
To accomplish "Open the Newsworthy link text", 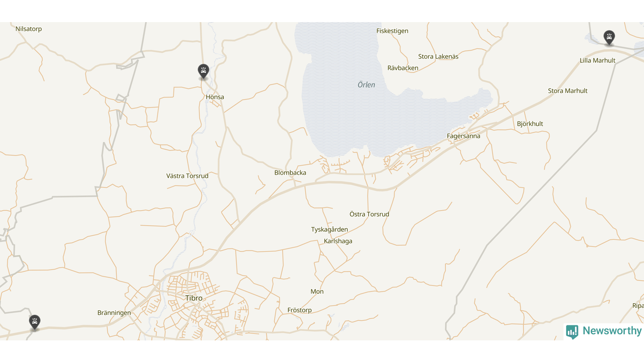I will (x=612, y=331).
